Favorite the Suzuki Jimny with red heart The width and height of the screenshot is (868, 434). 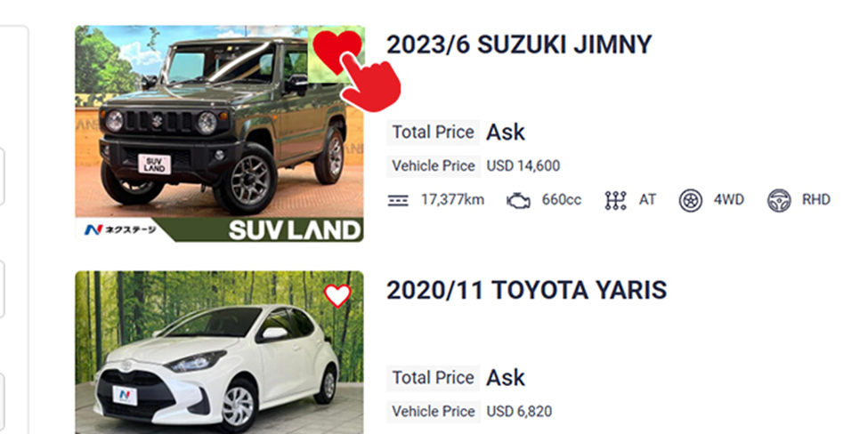(337, 51)
